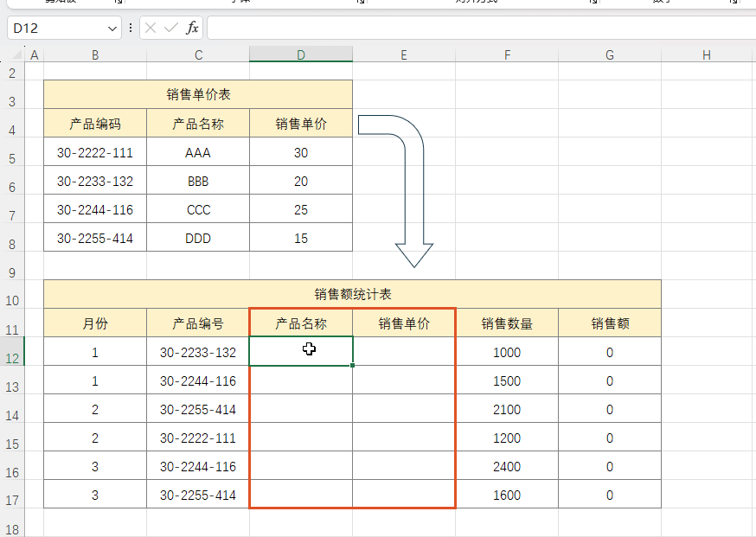Select column G header
Viewport: 756px width, 537px height.
(x=610, y=55)
